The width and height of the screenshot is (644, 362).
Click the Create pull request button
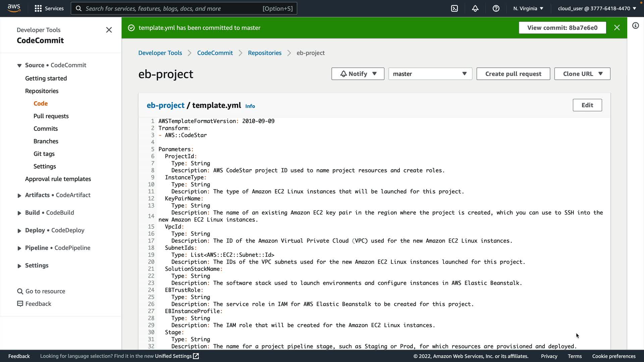pos(513,74)
